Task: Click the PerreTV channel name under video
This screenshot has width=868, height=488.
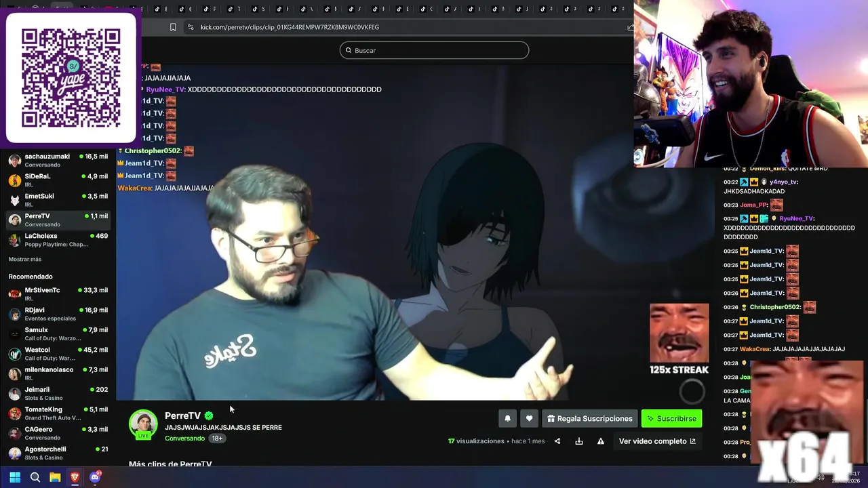Action: (x=182, y=415)
